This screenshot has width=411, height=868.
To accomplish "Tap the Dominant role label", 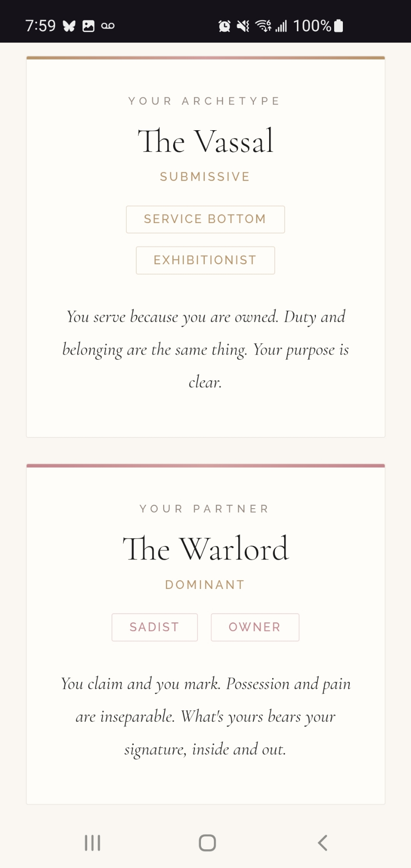I will click(205, 585).
